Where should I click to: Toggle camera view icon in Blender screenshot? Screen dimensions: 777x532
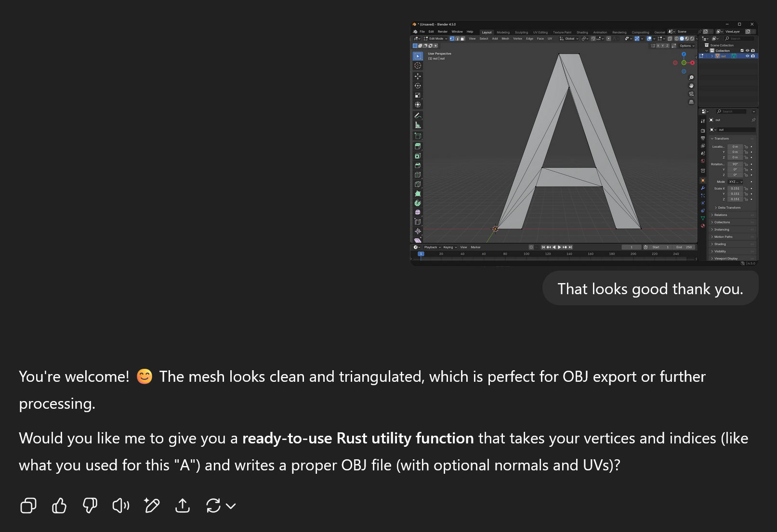click(x=691, y=94)
